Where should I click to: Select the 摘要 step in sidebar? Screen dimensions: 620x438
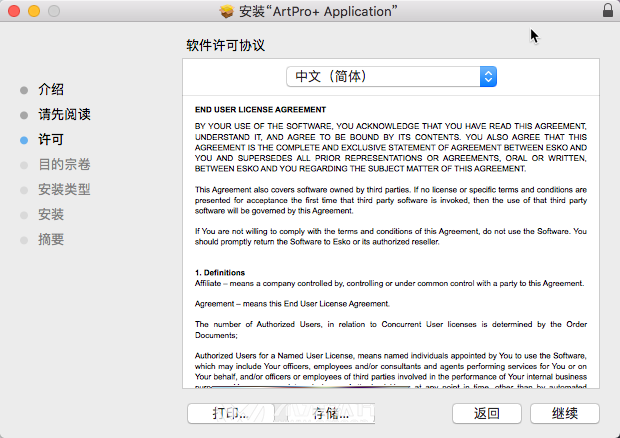click(x=51, y=240)
